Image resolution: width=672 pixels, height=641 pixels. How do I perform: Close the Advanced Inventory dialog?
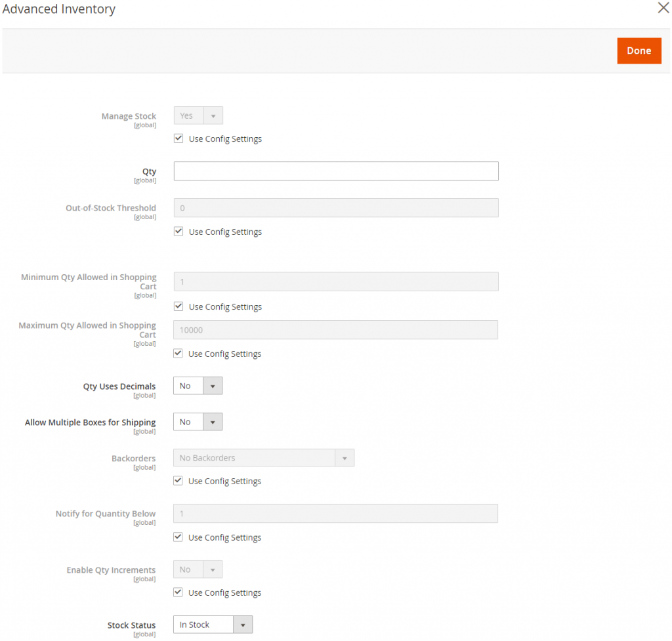663,8
